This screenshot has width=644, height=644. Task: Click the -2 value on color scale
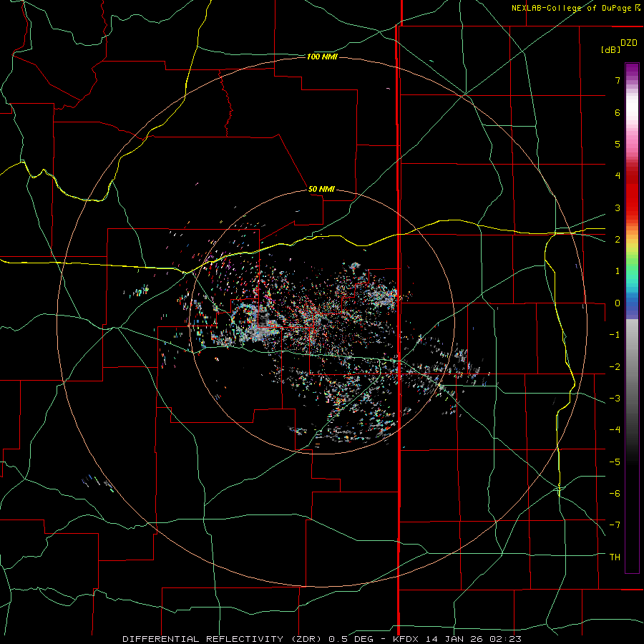[x=615, y=367]
